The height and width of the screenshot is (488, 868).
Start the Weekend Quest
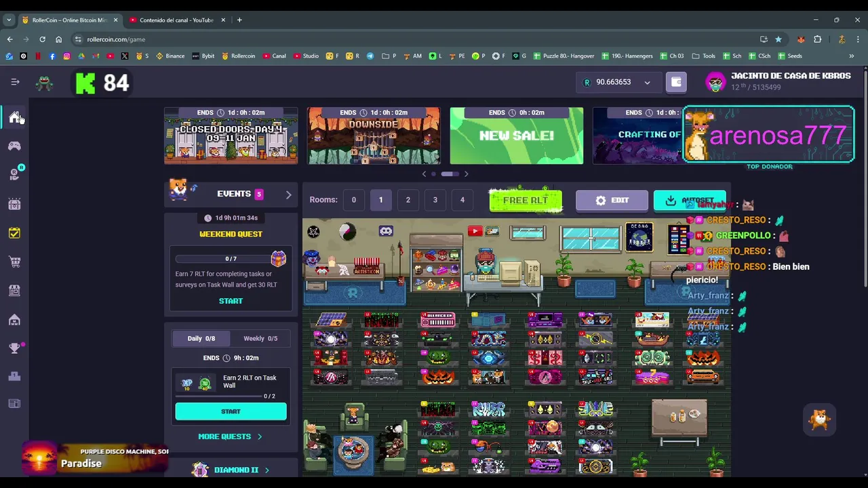231,301
